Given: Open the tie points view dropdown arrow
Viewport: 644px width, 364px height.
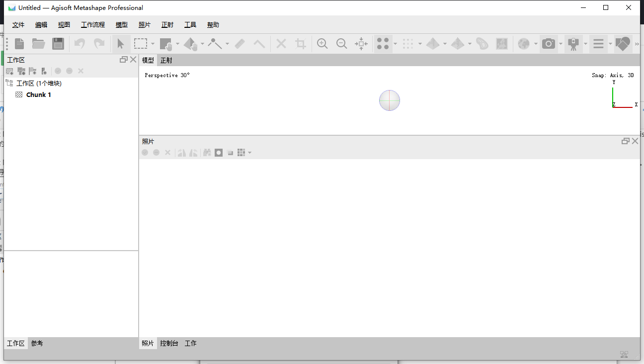Looking at the screenshot, I should point(395,44).
